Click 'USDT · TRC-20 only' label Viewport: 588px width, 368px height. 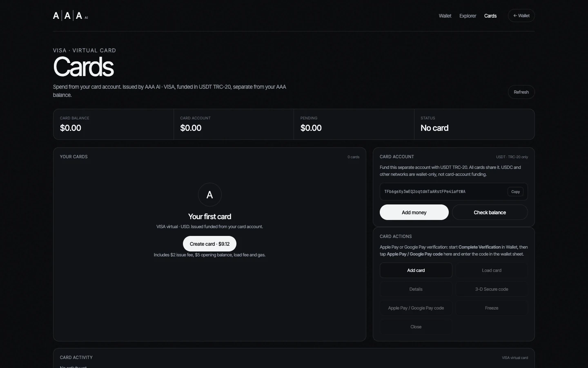pos(512,157)
